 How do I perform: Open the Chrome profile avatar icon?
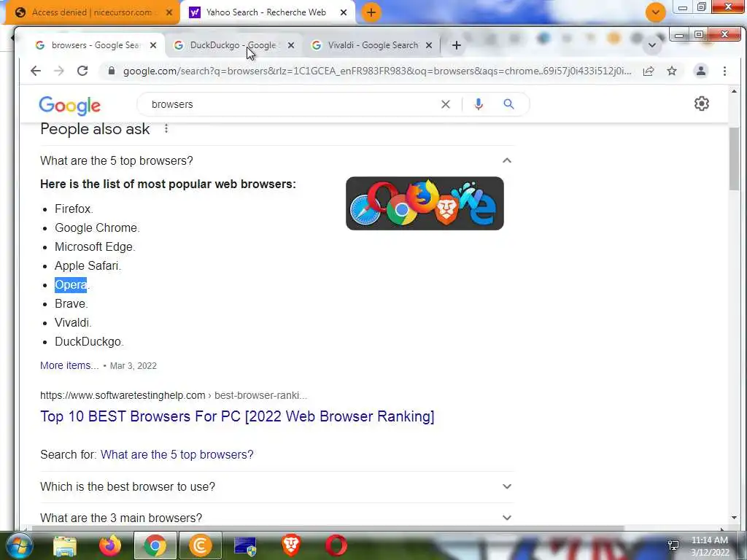(x=701, y=71)
